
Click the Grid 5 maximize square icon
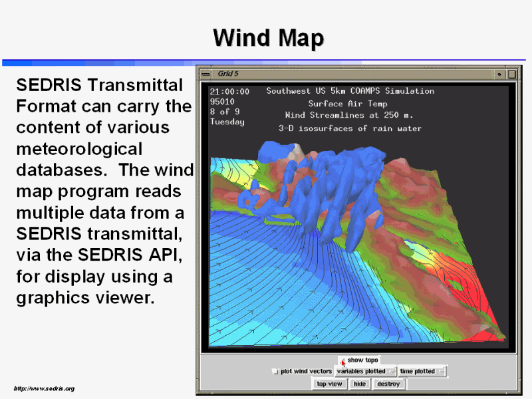[511, 74]
